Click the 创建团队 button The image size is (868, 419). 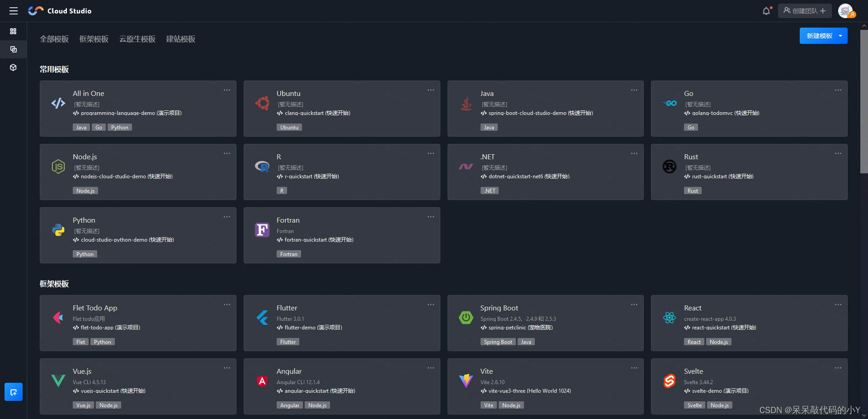(x=804, y=10)
